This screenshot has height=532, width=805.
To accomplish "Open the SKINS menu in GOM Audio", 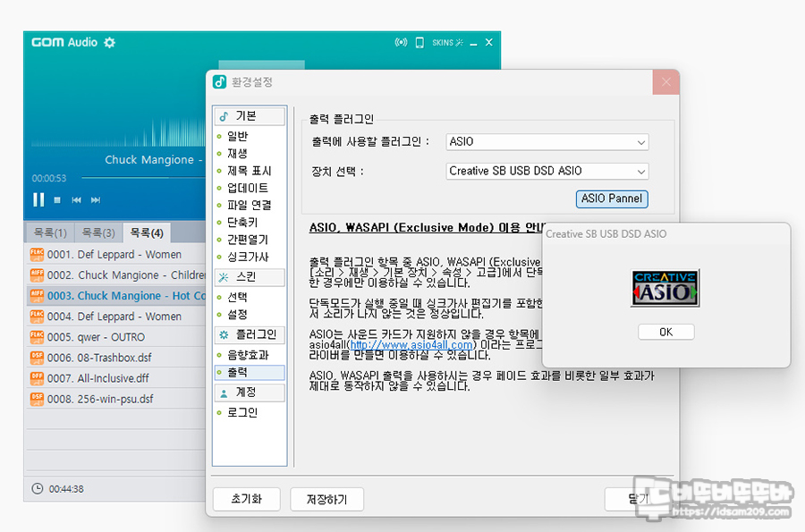I will (x=447, y=43).
